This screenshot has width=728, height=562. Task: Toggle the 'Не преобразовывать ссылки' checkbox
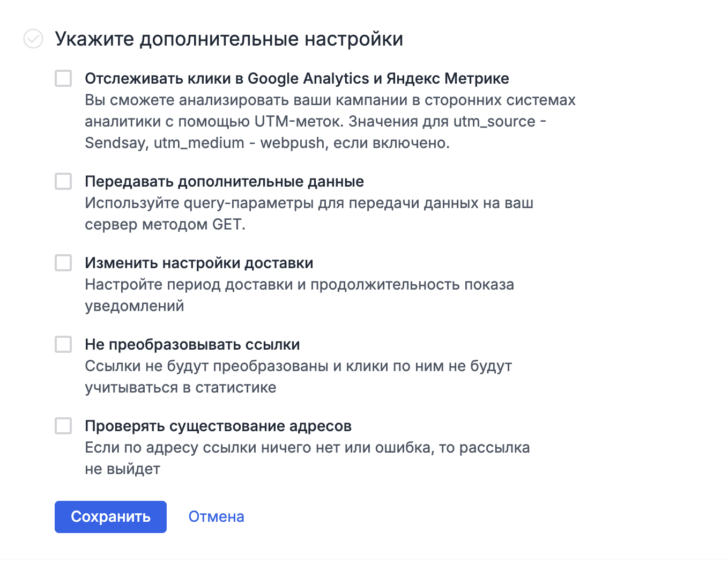tap(63, 344)
